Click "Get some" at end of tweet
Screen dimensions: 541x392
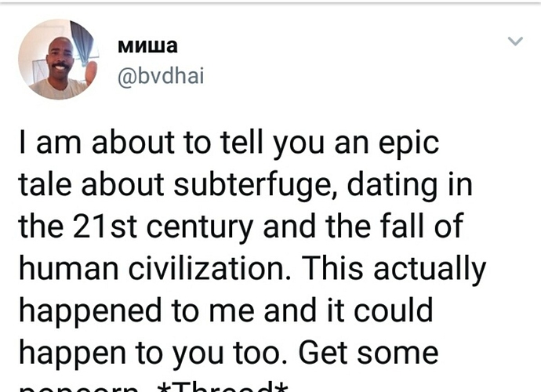[369, 352]
